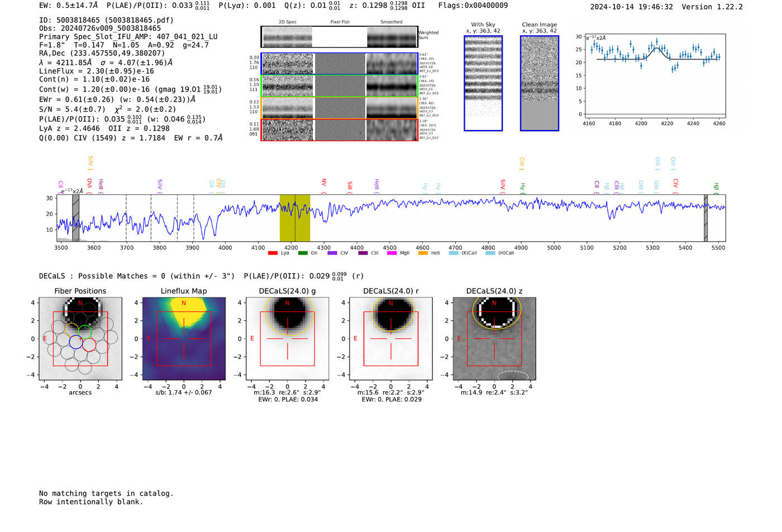Screen dimensions: 782x532
Task: Click the "s/b: 1.74 +/- 0.067" caption
Action: pos(184,392)
